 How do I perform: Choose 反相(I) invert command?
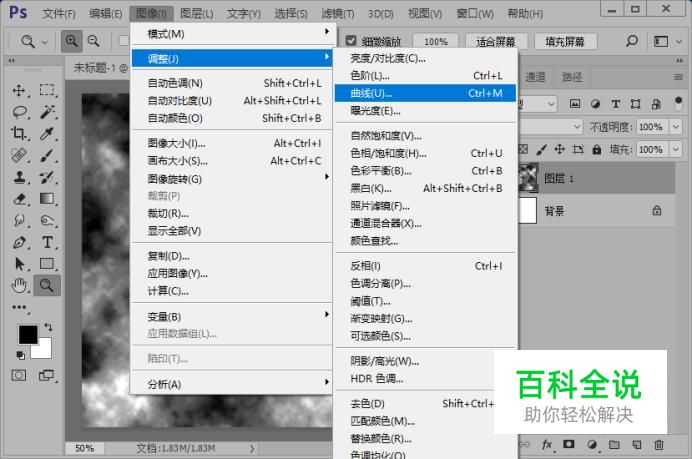[425, 266]
